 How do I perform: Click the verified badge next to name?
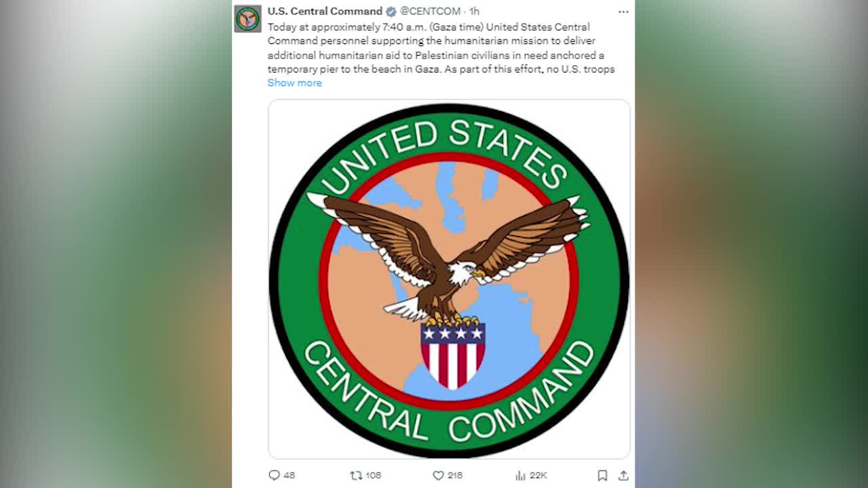(391, 12)
